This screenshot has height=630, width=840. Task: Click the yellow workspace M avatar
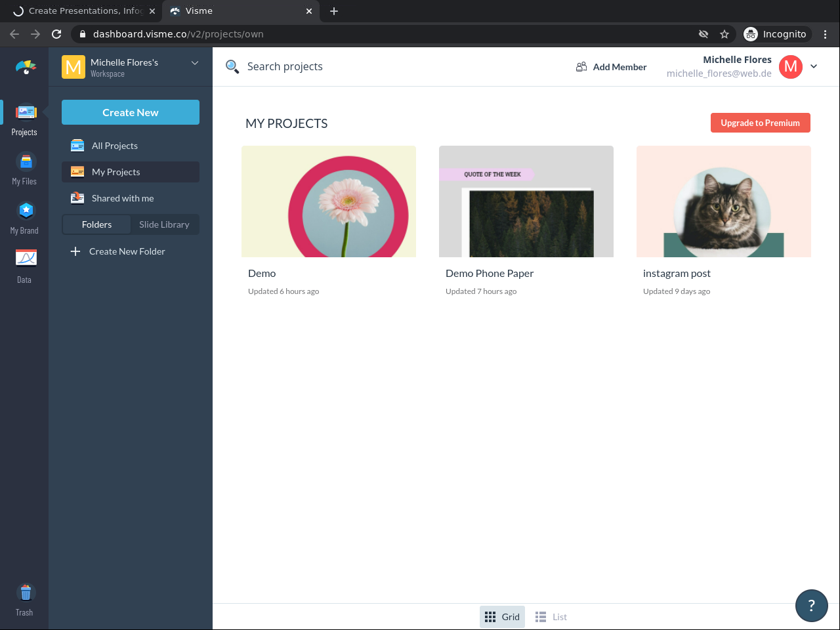73,67
